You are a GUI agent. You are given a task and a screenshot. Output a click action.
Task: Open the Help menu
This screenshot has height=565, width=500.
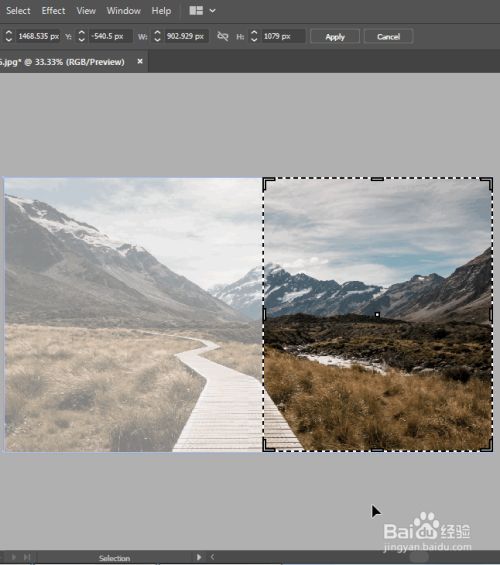pos(161,11)
